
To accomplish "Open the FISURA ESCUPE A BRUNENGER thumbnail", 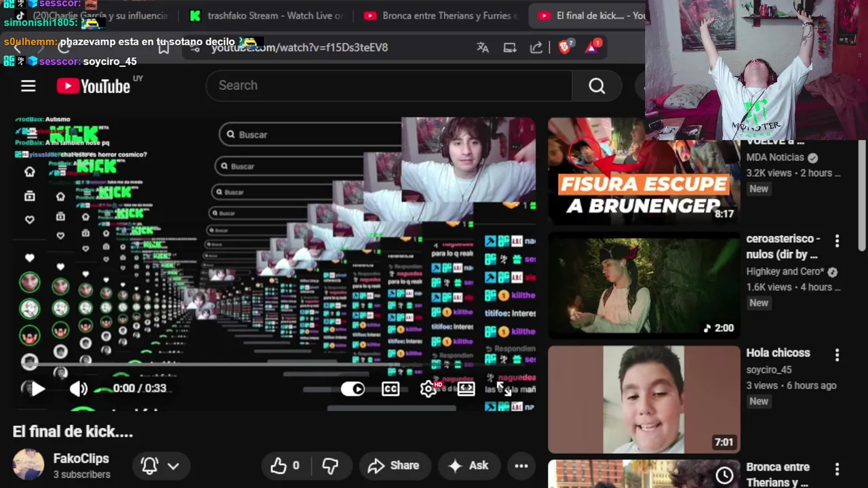I will coord(644,171).
